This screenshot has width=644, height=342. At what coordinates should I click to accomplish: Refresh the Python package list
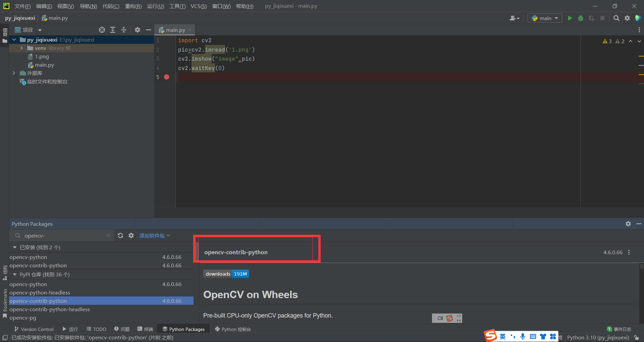(120, 235)
